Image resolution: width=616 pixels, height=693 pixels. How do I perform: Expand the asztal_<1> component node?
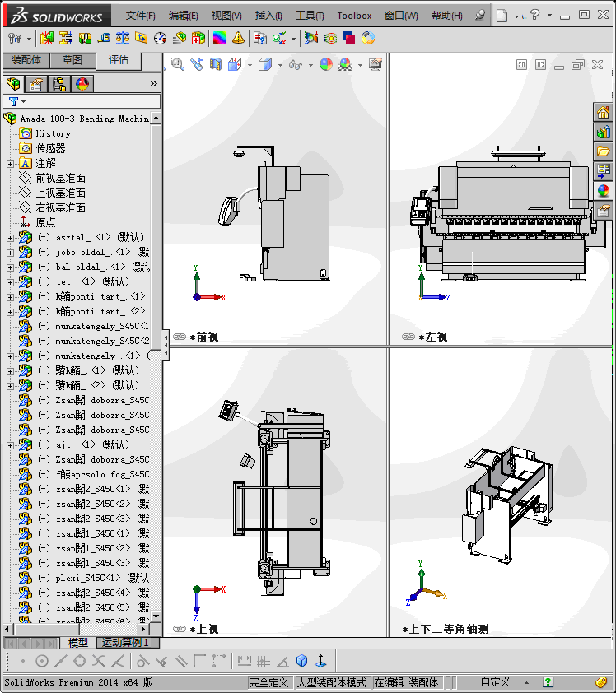tap(10, 238)
